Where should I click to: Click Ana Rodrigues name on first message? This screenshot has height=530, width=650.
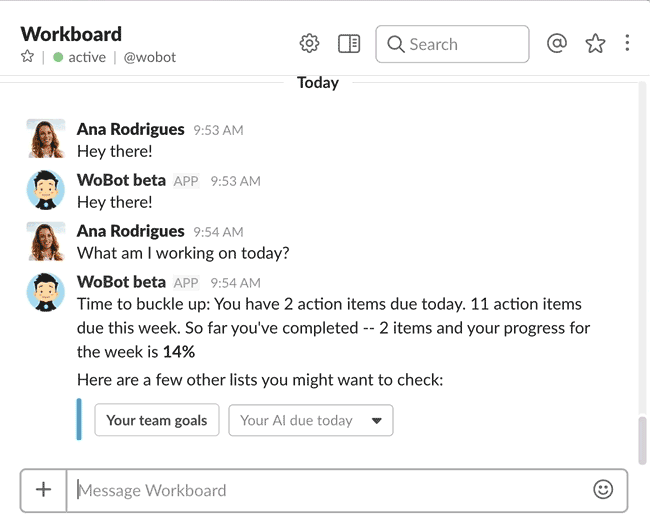(131, 129)
